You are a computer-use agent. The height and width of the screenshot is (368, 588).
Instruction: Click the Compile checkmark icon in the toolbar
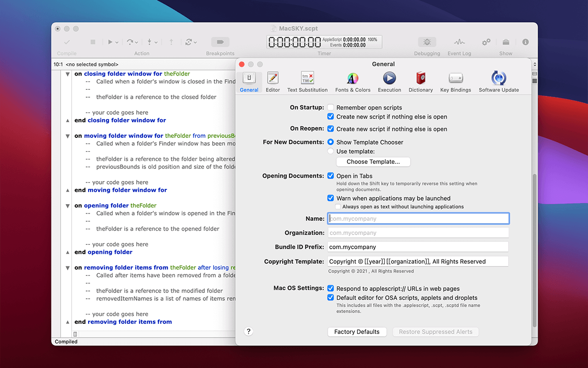tap(67, 42)
